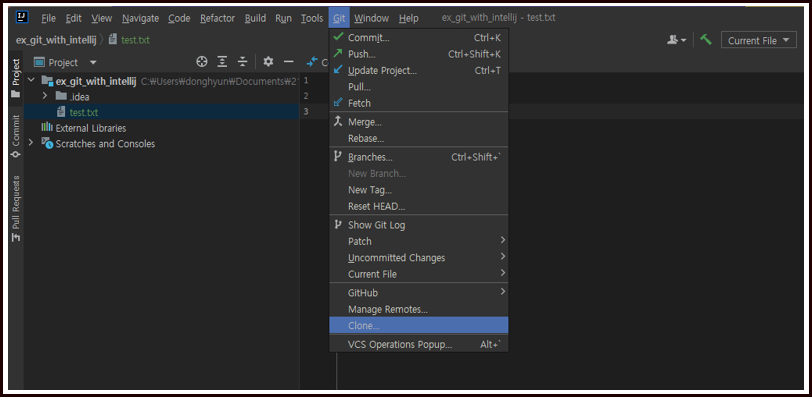812x397 pixels.
Task: Expand the Patch submenu
Action: (x=419, y=241)
